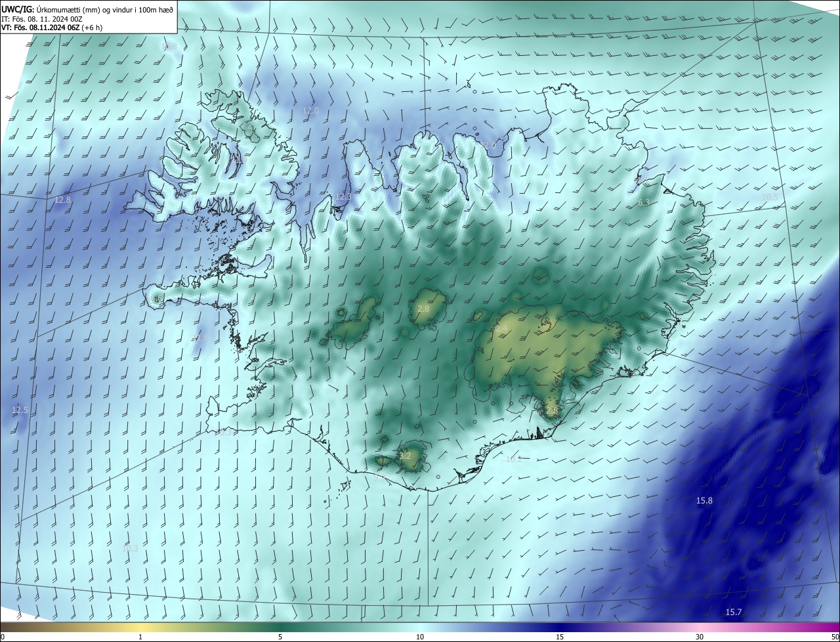Click the 10.2 value off the south coast
This screenshot has height=642, width=840.
[x=514, y=459]
